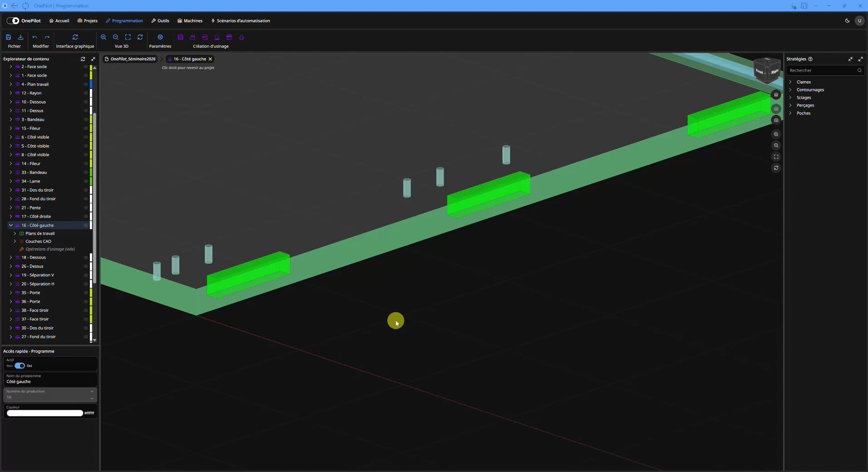The height and width of the screenshot is (472, 868).
Task: Open Paramètres gear icon
Action: click(160, 37)
